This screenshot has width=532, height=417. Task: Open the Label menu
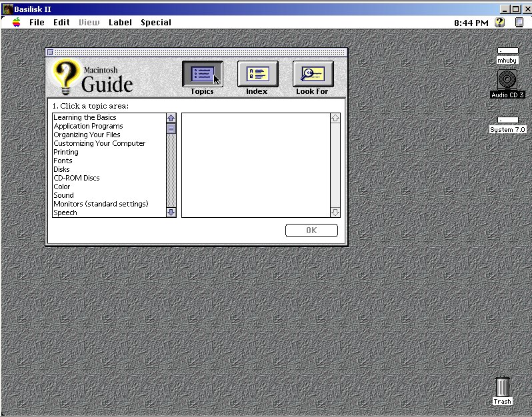pyautogui.click(x=120, y=22)
